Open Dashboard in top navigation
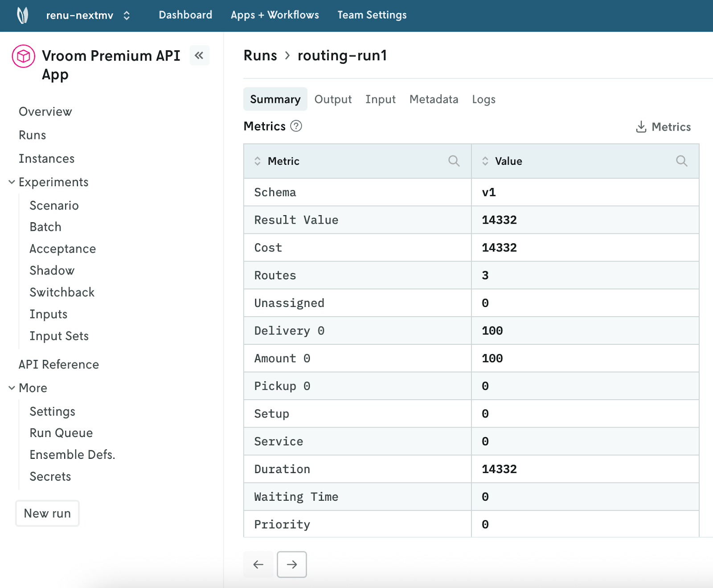Viewport: 713px width, 588px height. click(185, 15)
